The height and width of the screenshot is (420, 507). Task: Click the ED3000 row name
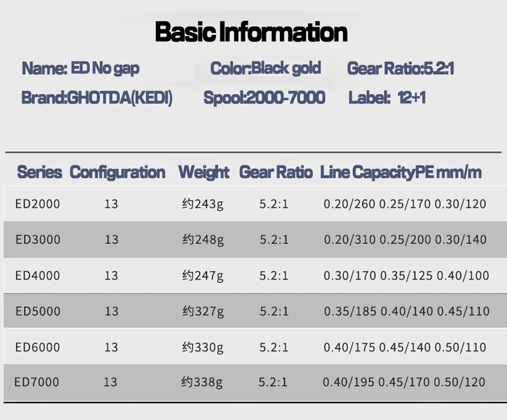point(38,240)
